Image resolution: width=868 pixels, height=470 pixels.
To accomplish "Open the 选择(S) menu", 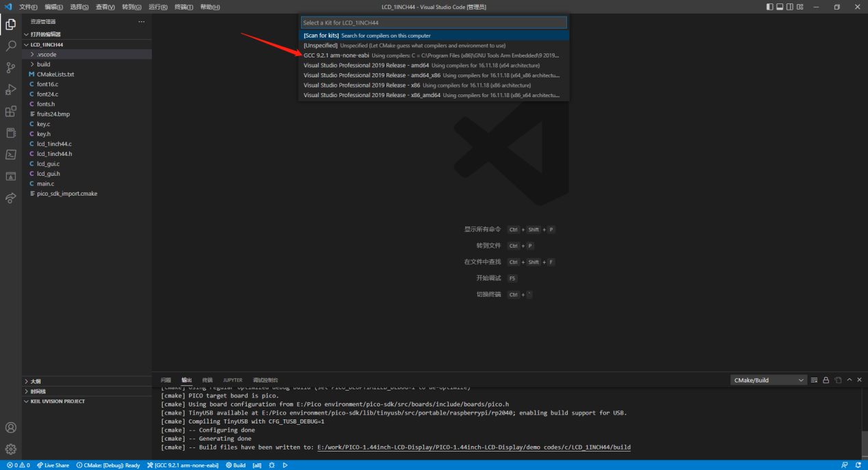I will click(x=79, y=7).
